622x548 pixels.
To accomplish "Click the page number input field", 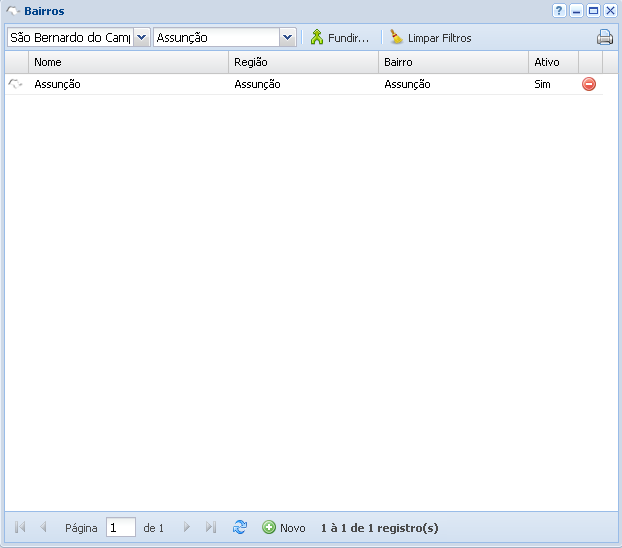I will tap(120, 527).
